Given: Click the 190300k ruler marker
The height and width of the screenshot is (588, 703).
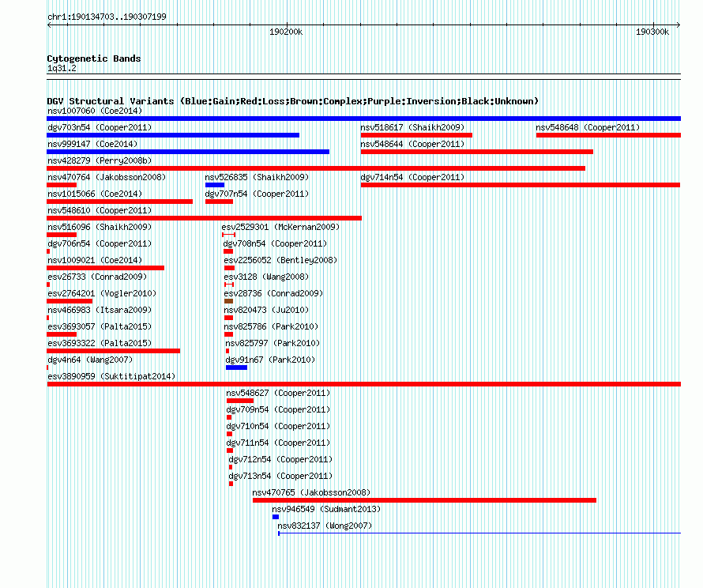Looking at the screenshot, I should click(652, 32).
